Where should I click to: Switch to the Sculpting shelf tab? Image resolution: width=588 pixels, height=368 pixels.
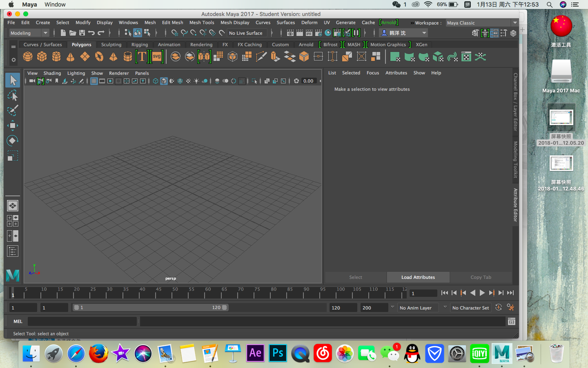pyautogui.click(x=111, y=45)
